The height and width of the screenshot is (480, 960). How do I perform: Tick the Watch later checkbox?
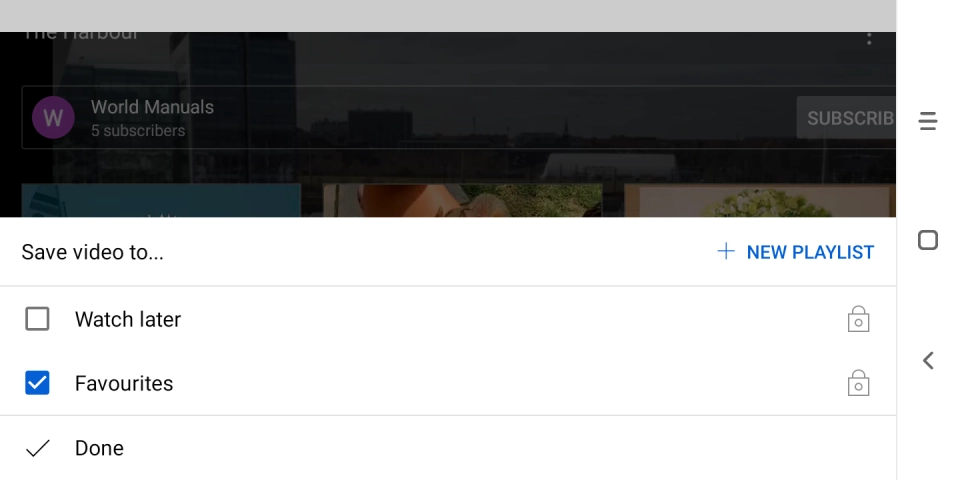(37, 319)
